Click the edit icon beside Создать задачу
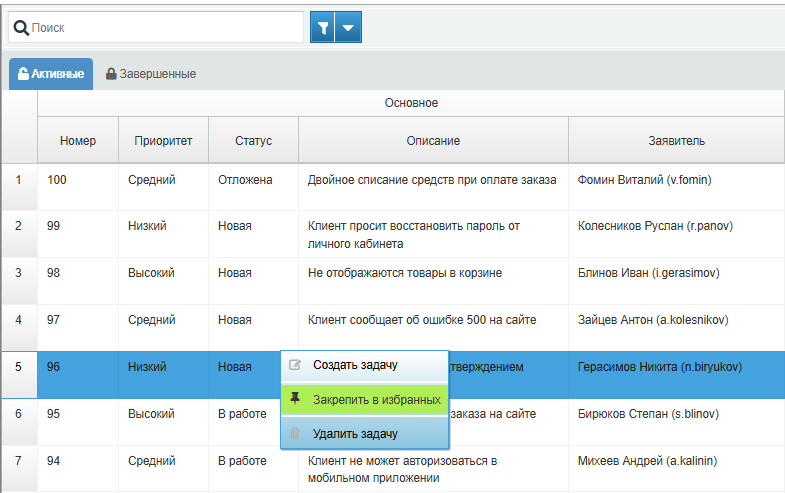This screenshot has height=493, width=785. click(x=295, y=365)
